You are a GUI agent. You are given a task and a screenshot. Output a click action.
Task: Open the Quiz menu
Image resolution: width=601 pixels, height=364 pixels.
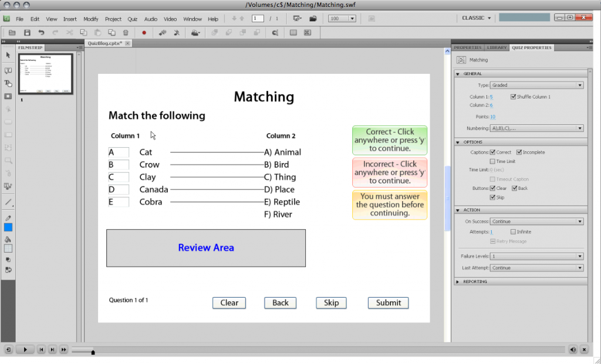pos(132,18)
